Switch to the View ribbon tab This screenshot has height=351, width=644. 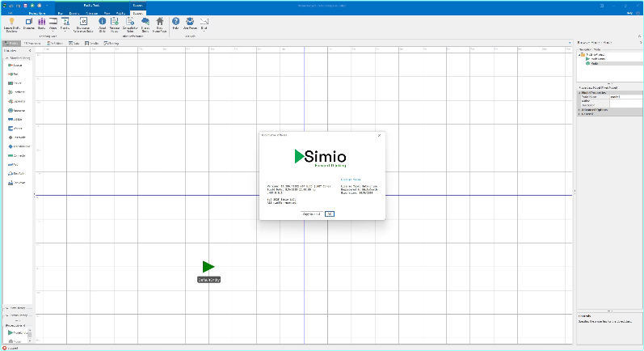point(107,13)
